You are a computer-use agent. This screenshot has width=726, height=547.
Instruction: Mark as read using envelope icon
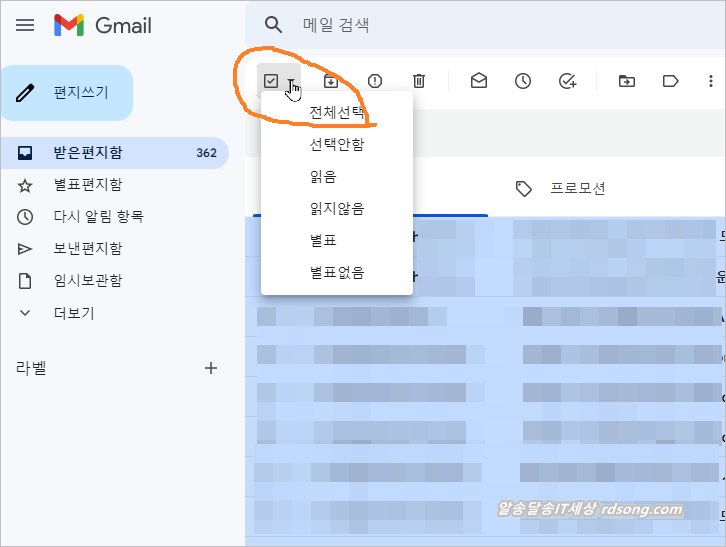coord(479,81)
